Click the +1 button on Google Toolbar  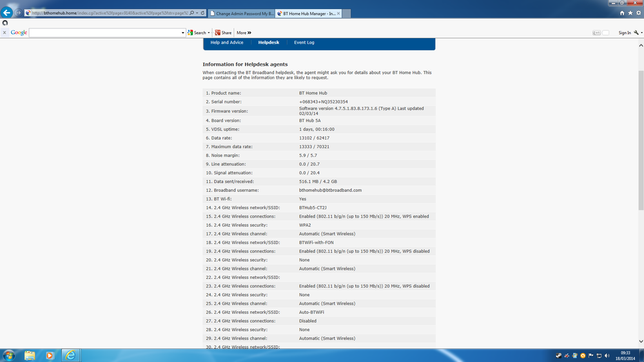tap(596, 33)
